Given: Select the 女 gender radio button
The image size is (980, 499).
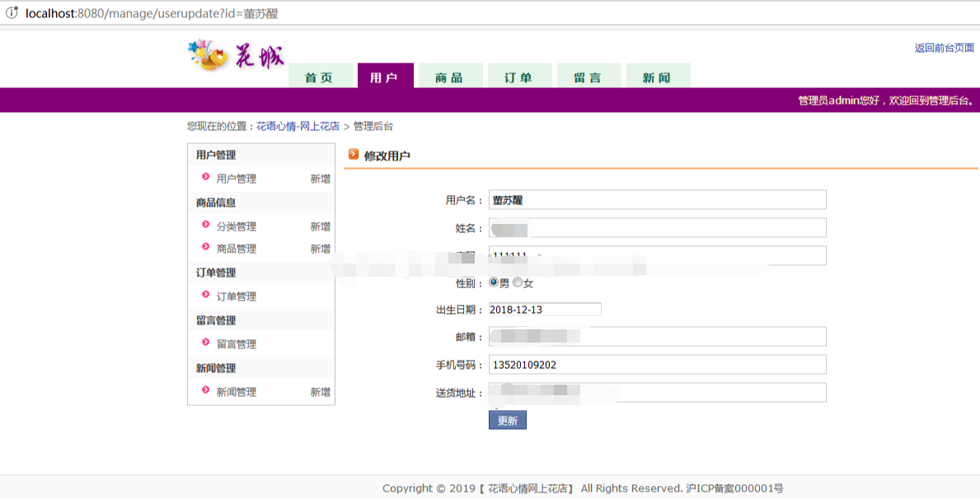Looking at the screenshot, I should (518, 282).
